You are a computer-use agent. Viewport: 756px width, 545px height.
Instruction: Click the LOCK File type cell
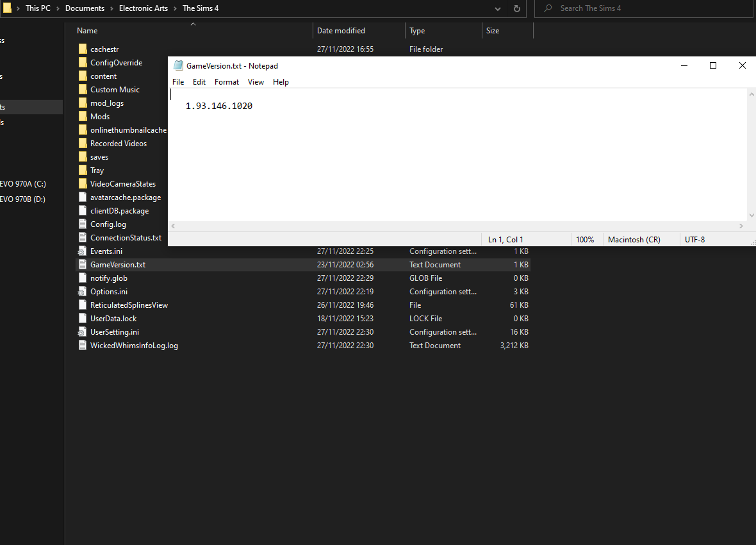[x=426, y=319]
